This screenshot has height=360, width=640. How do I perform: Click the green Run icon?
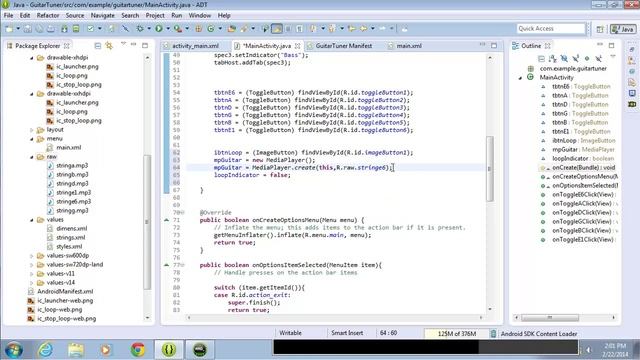[x=159, y=29]
